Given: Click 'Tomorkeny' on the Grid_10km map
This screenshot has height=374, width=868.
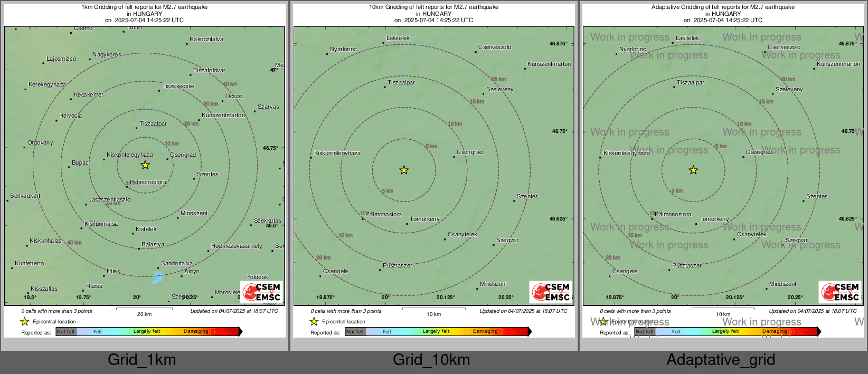Looking at the screenshot, I should tap(424, 219).
